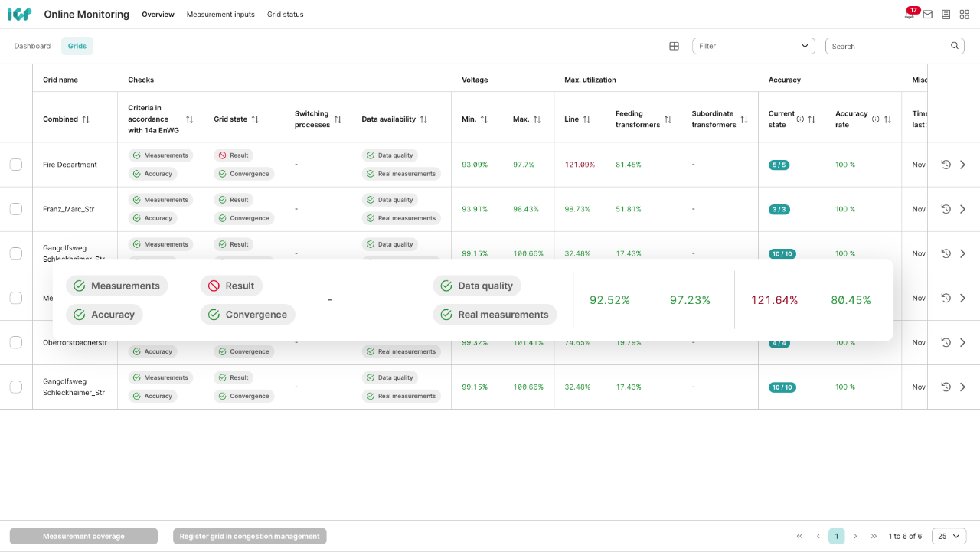Switch to the Measurement inputs menu

pyautogui.click(x=220, y=15)
